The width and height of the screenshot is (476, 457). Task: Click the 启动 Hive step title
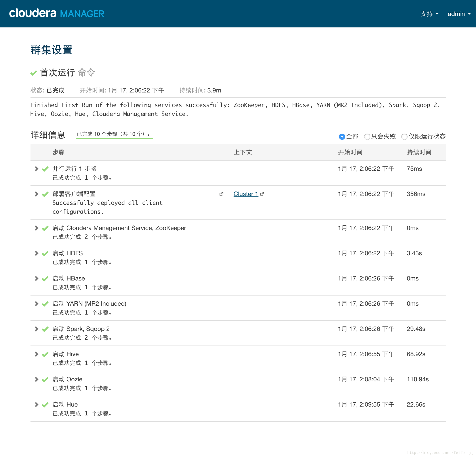(x=66, y=354)
